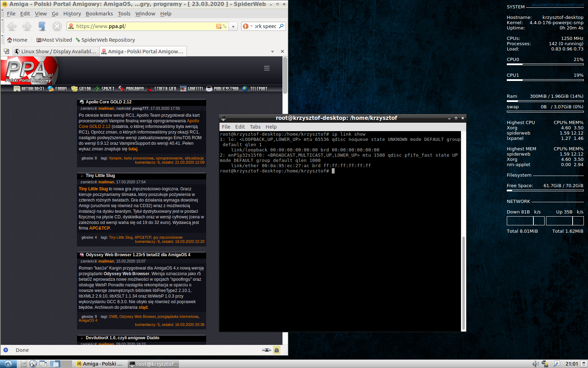The width and height of the screenshot is (588, 368).
Task: Launch file manager from the taskbar
Action: tap(24, 364)
